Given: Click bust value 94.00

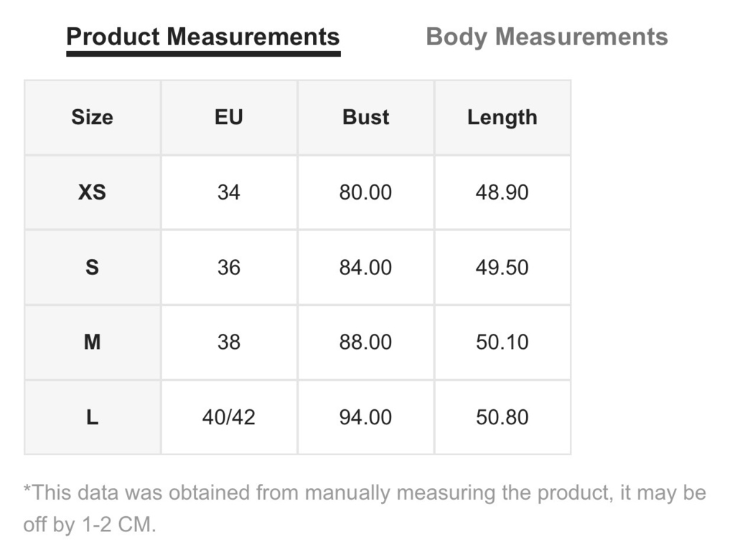Looking at the screenshot, I should 365,417.
